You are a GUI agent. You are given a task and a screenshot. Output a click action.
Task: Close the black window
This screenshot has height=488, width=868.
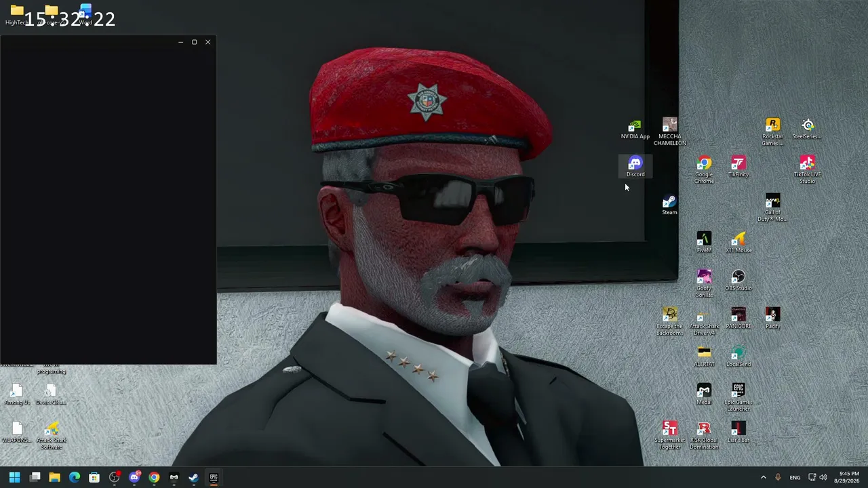(208, 42)
